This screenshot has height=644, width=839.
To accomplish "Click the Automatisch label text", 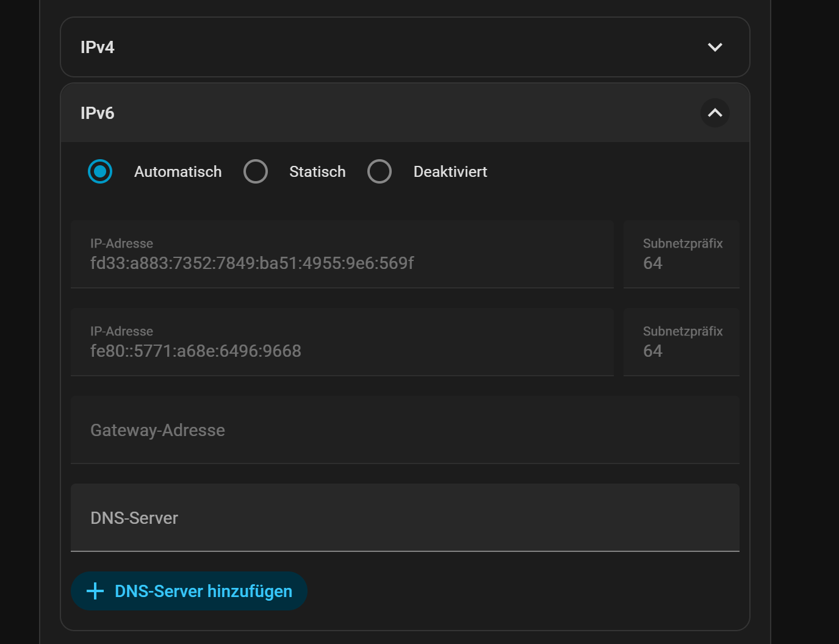I will click(x=178, y=172).
